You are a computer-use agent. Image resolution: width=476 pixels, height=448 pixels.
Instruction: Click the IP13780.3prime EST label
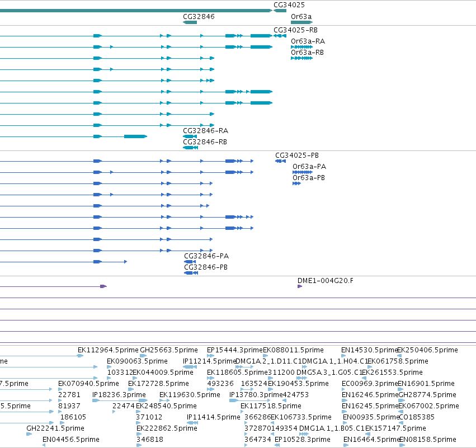coord(256,395)
